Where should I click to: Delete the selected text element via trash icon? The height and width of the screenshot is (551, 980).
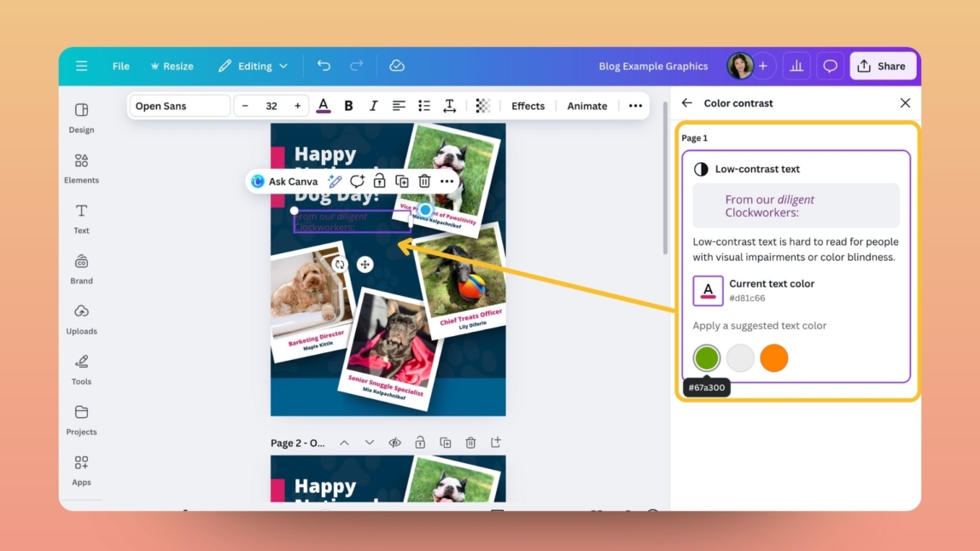pos(424,181)
